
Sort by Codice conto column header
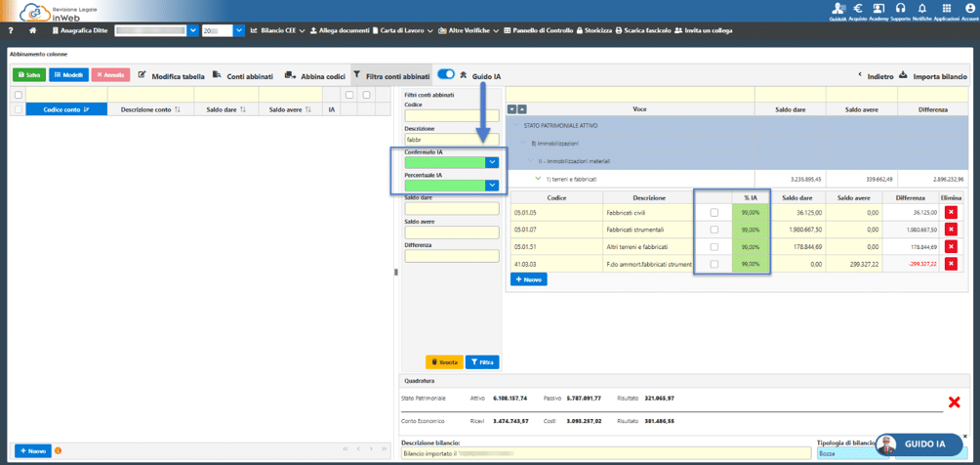point(66,109)
